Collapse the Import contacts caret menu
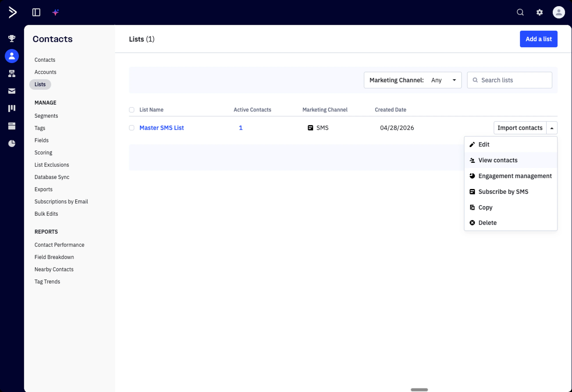The image size is (572, 392). tap(552, 128)
